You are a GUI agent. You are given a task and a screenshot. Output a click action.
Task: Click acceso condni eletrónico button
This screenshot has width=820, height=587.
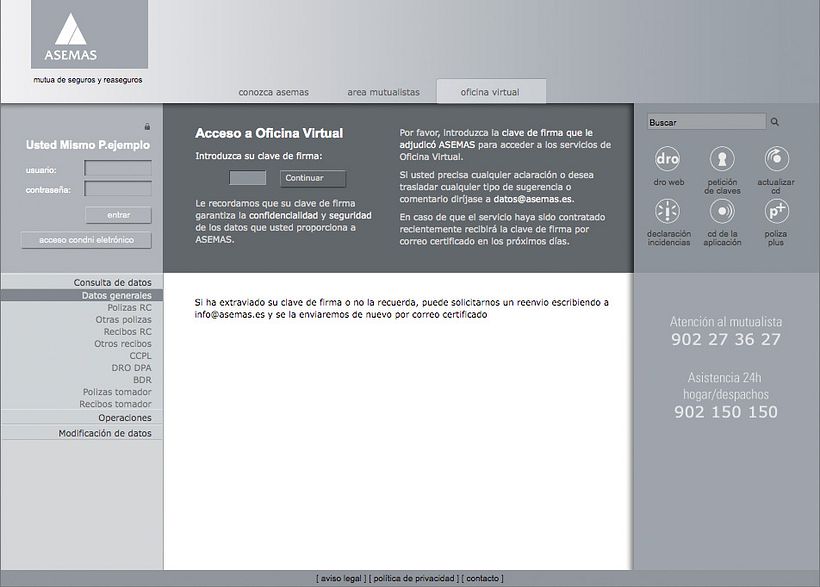86,240
